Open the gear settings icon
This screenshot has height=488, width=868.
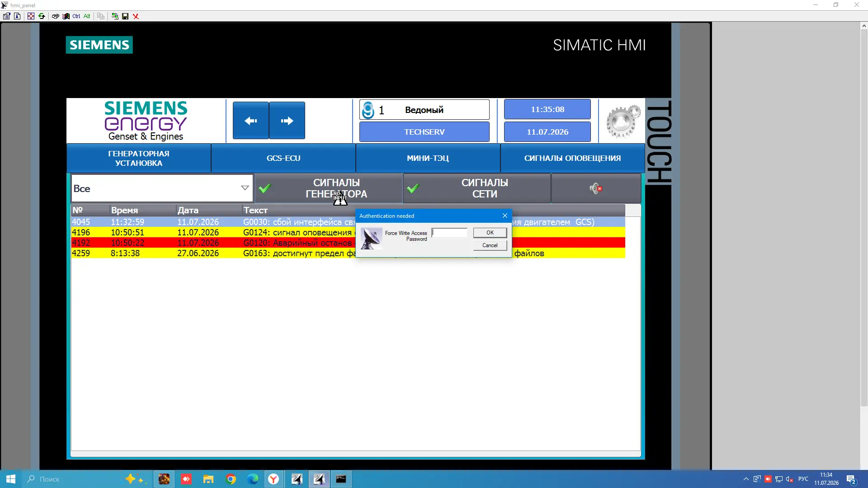(x=623, y=121)
